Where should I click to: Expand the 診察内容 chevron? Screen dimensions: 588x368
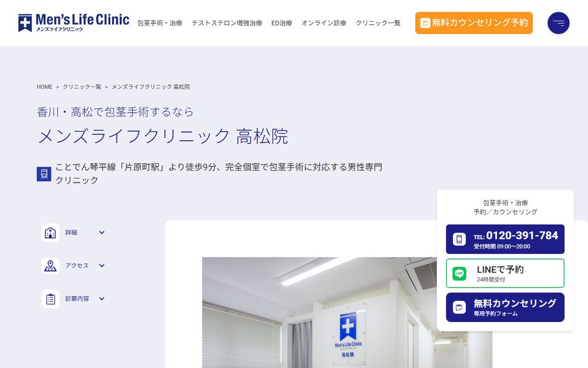pos(102,299)
